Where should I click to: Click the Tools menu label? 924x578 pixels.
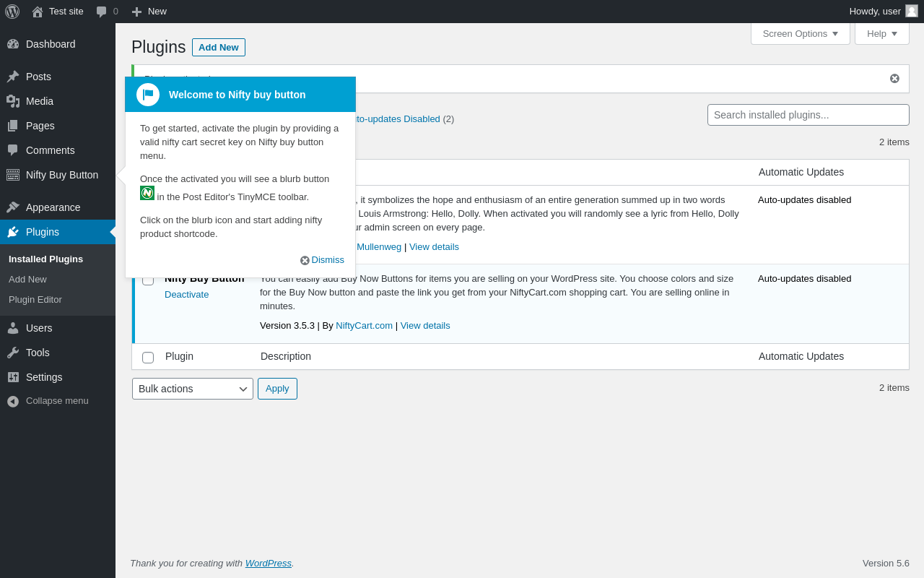38,353
